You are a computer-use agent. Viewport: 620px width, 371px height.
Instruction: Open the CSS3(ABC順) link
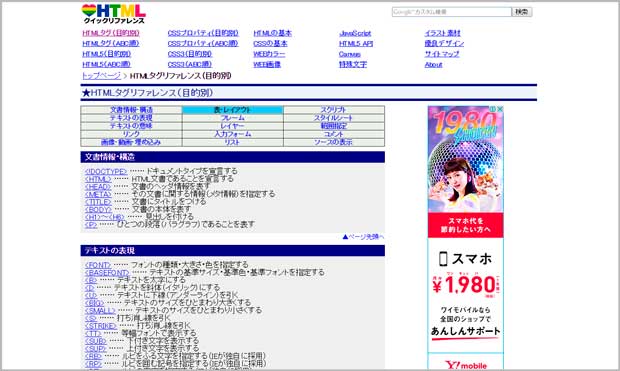coord(190,64)
